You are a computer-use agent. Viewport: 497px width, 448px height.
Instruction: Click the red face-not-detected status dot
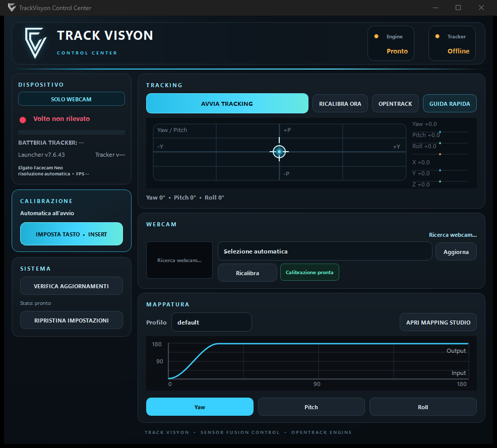coord(23,120)
